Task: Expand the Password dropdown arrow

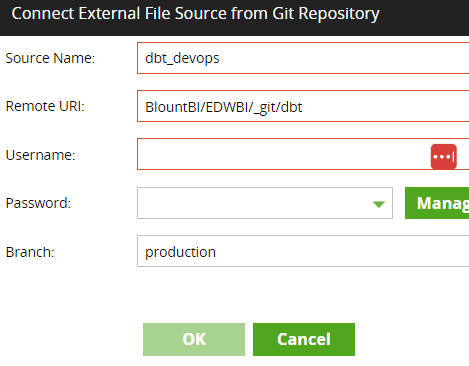Action: point(379,204)
